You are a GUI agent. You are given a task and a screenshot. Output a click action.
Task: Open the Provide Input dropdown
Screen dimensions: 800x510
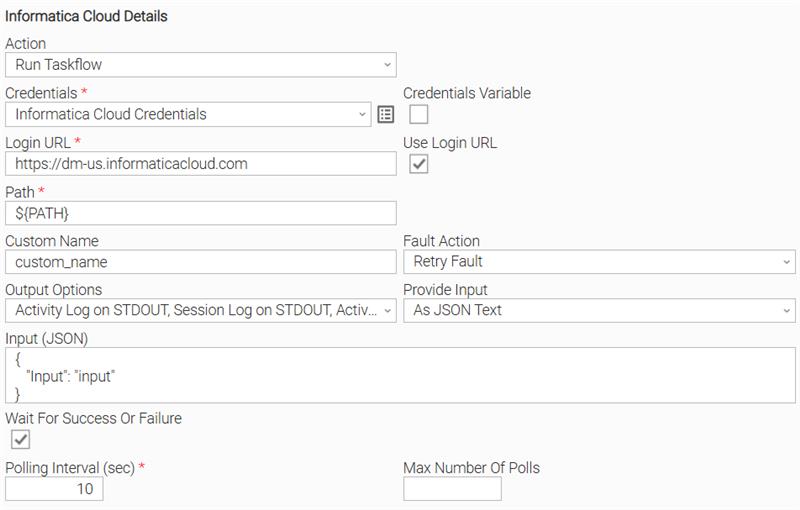pos(599,311)
